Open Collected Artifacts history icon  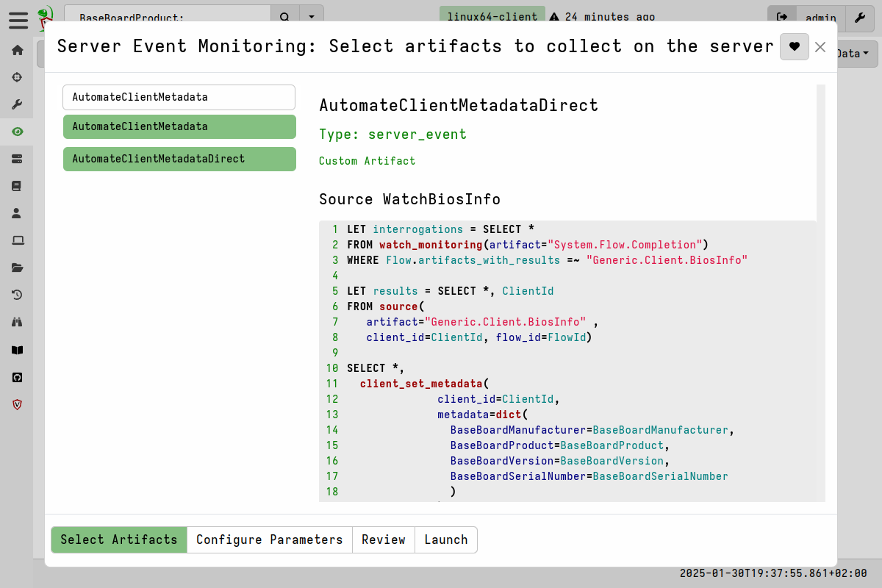pyautogui.click(x=16, y=295)
